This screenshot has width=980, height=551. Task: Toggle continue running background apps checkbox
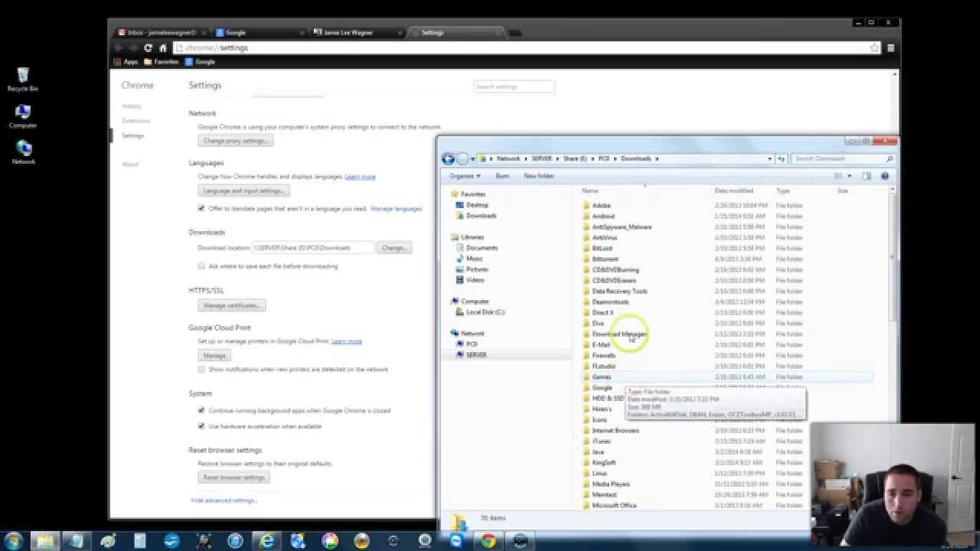point(201,410)
